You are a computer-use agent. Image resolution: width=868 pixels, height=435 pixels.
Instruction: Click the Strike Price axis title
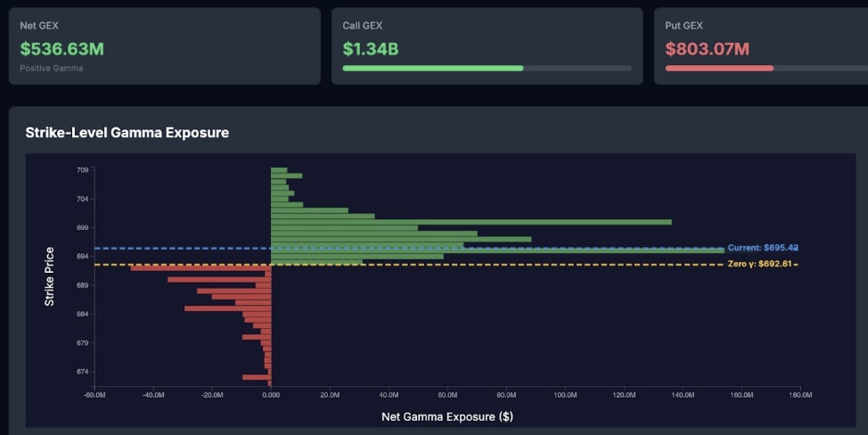pos(49,276)
